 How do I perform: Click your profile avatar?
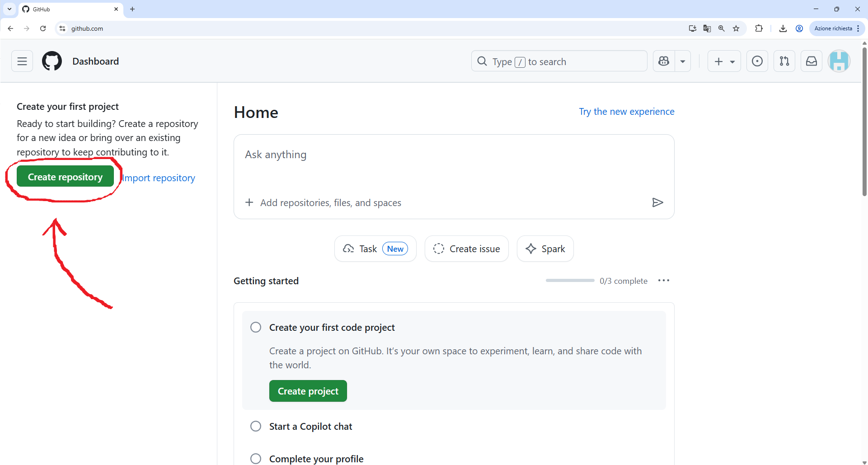tap(840, 61)
